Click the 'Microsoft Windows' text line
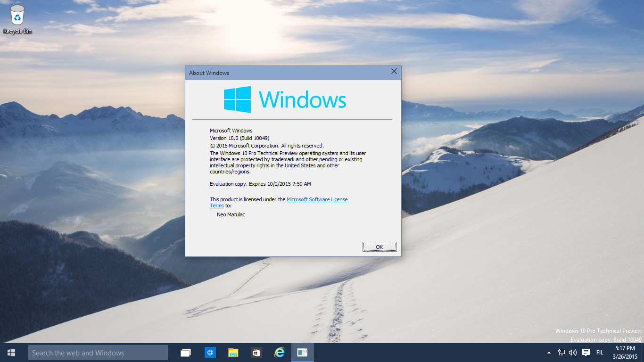The image size is (644, 362). coord(231,131)
